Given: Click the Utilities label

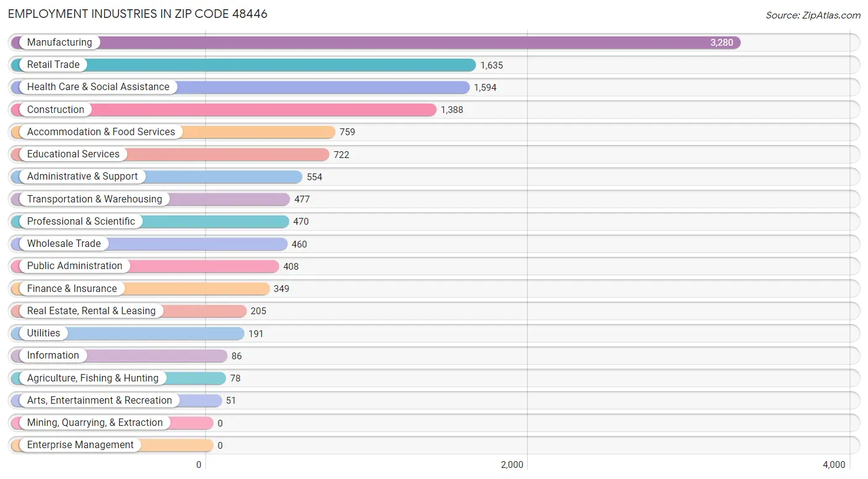Looking at the screenshot, I should (x=44, y=333).
